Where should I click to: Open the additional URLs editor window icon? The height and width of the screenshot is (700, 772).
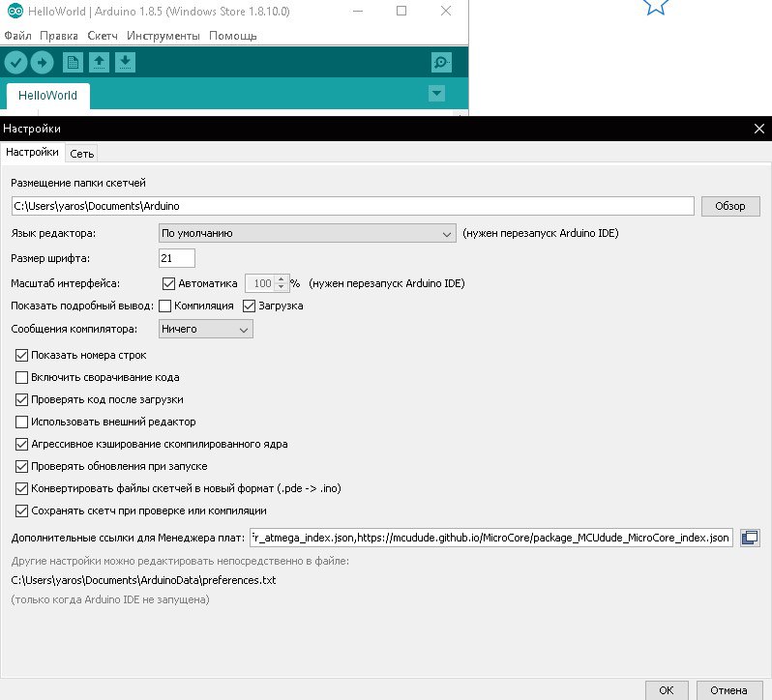tap(750, 538)
